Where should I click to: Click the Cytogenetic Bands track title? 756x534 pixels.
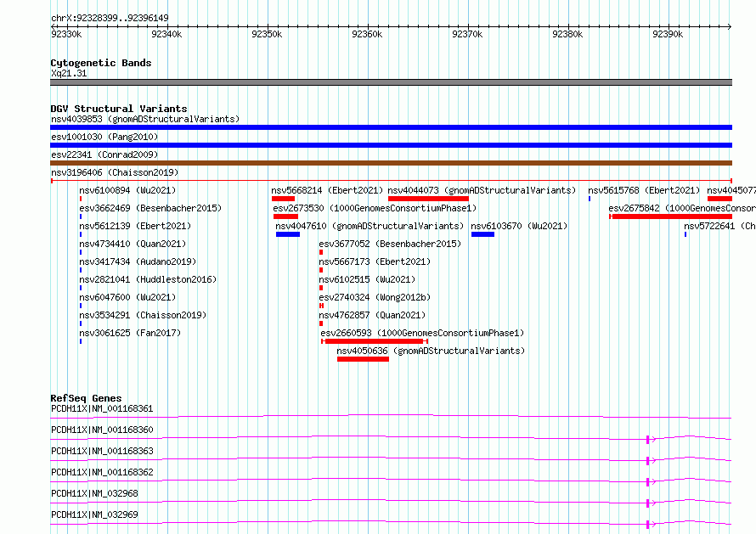(101, 63)
